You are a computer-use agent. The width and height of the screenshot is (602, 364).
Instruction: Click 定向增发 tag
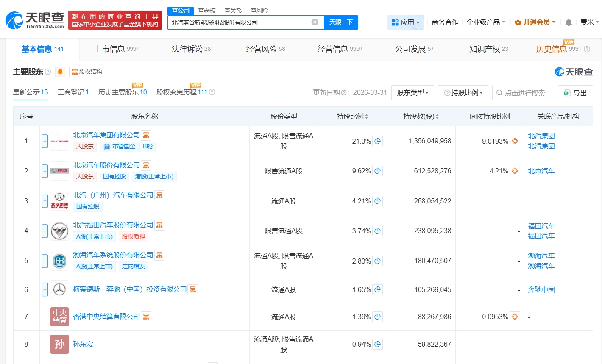coord(134,266)
